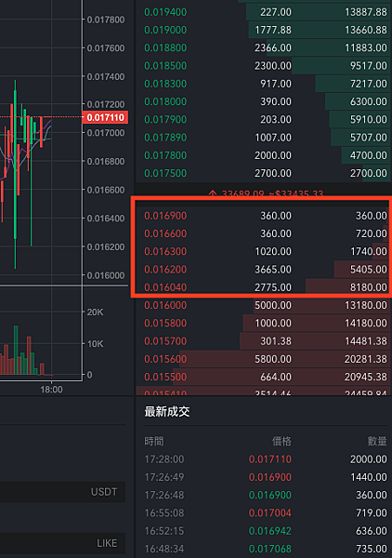Click trade price 0.016942
Screen dimensions: 392x558
tap(270, 531)
